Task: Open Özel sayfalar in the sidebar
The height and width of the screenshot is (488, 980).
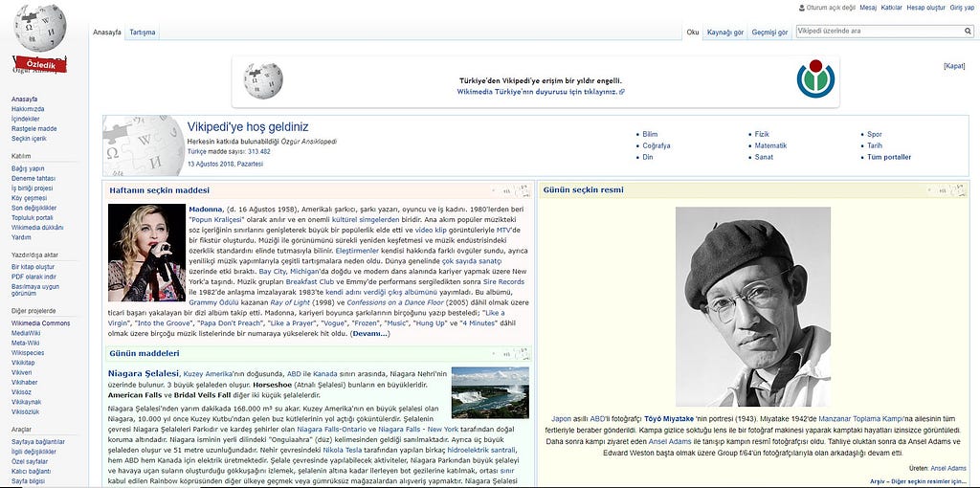Action: click(30, 462)
